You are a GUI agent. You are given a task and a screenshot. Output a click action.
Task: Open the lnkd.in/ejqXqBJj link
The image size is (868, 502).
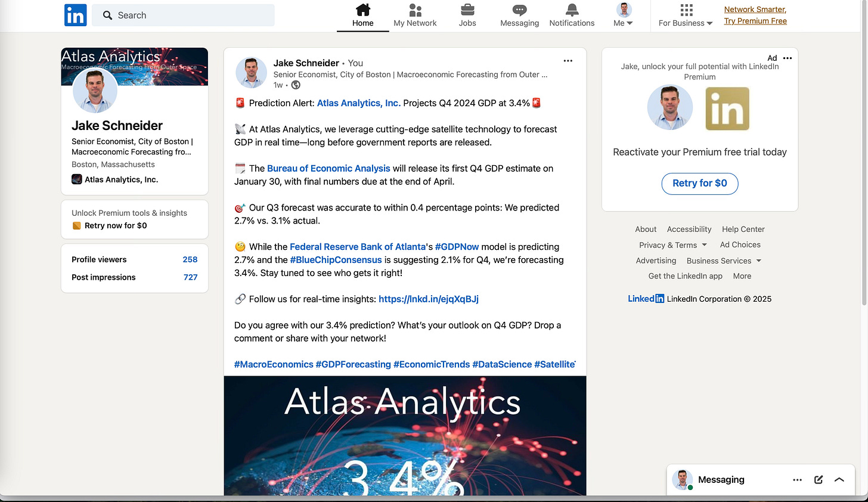click(429, 299)
